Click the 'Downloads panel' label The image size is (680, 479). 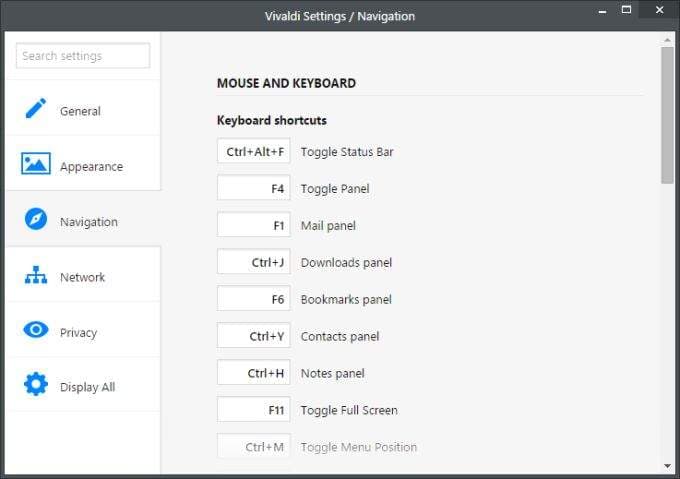tap(346, 263)
